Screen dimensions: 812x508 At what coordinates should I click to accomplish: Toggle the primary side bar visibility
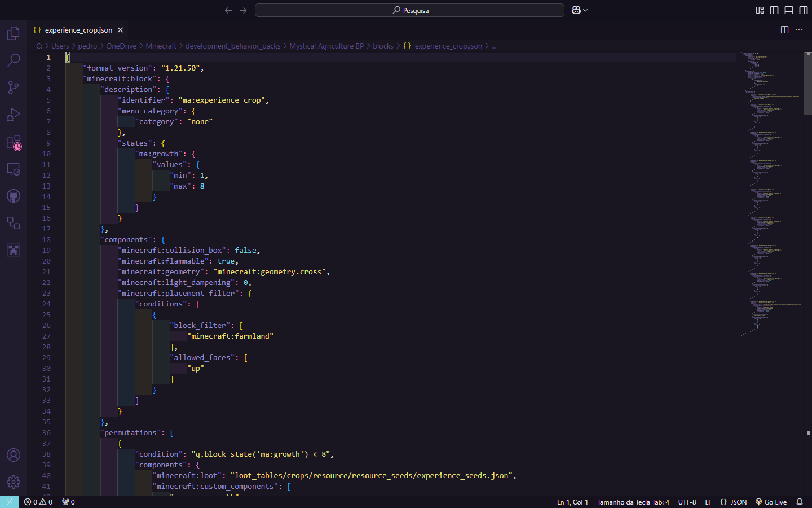point(774,10)
